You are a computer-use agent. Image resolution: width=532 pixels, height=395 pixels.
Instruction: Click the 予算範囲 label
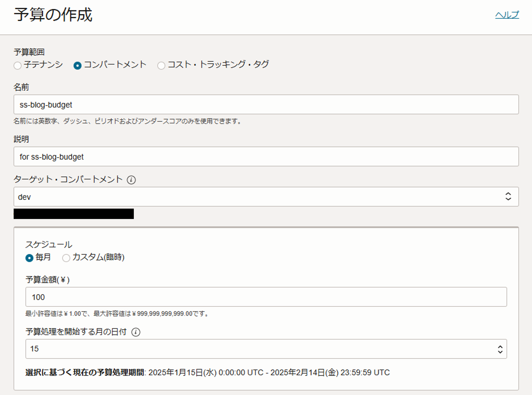(29, 52)
